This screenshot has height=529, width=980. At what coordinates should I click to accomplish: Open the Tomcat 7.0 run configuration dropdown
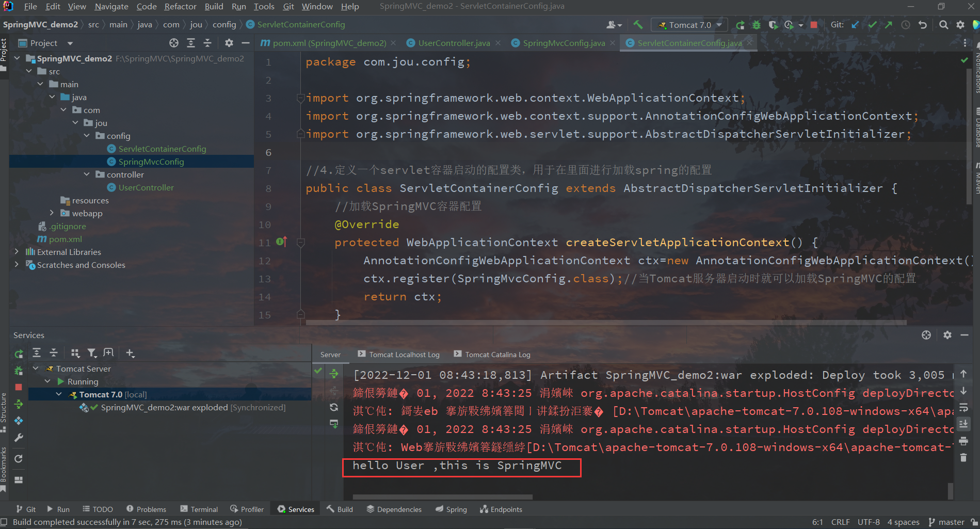click(690, 25)
